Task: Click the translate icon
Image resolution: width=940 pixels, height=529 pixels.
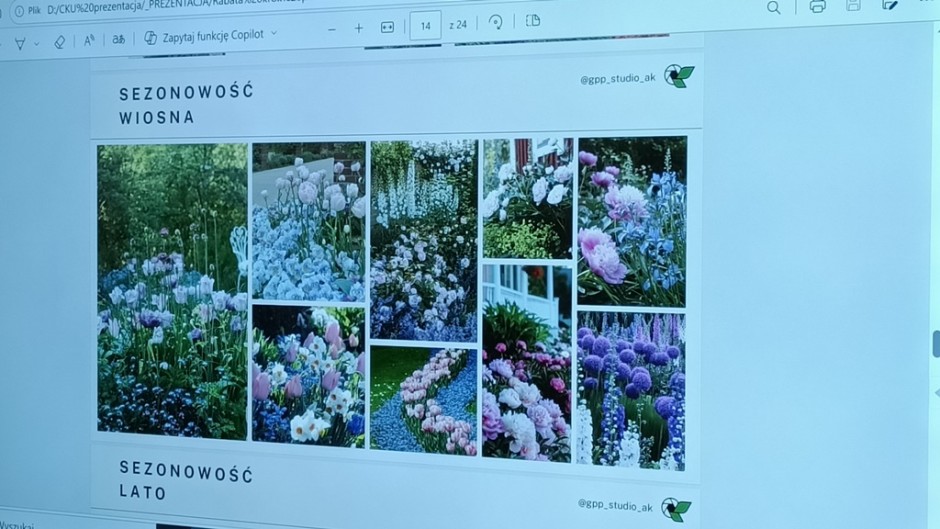Action: [x=119, y=39]
